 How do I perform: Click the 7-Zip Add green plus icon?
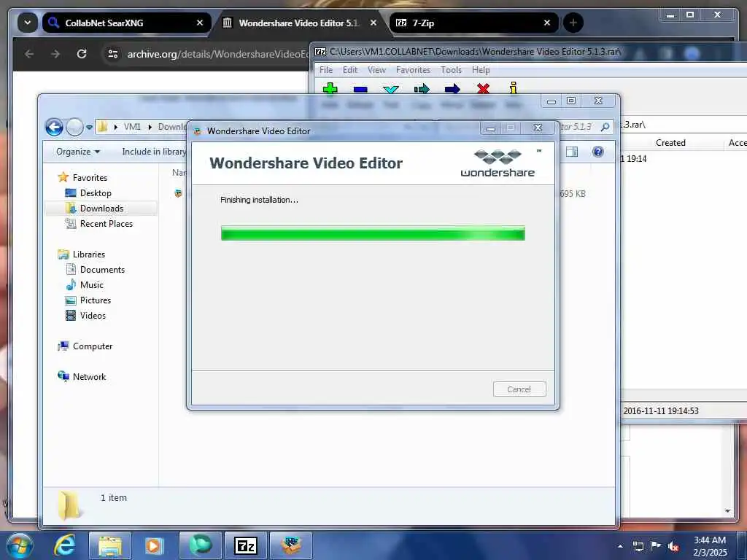click(x=330, y=88)
